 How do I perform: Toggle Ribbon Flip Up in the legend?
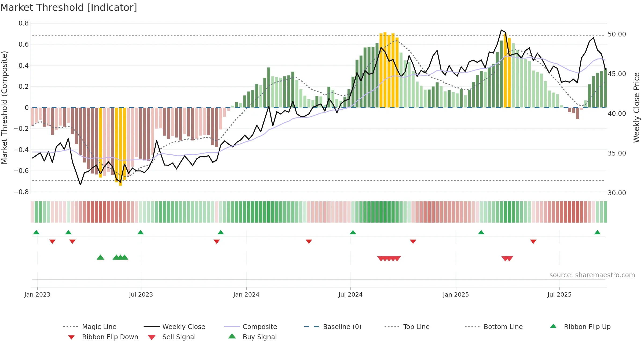point(580,327)
